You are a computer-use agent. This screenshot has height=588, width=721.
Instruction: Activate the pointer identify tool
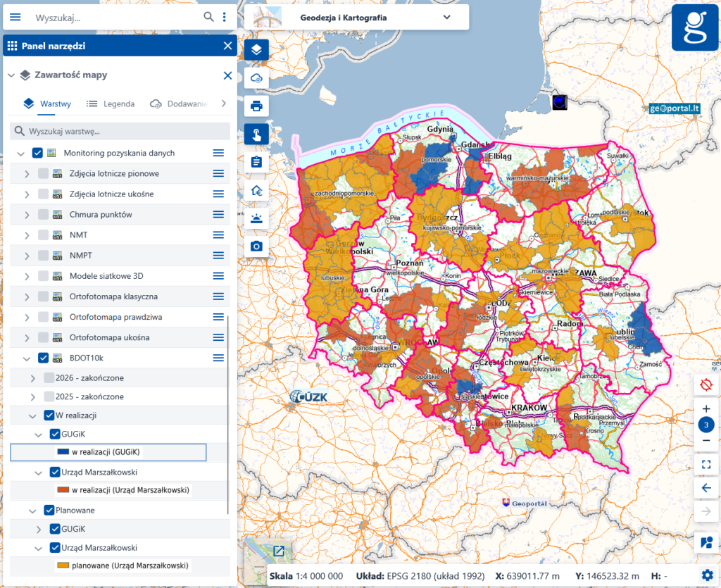click(256, 135)
